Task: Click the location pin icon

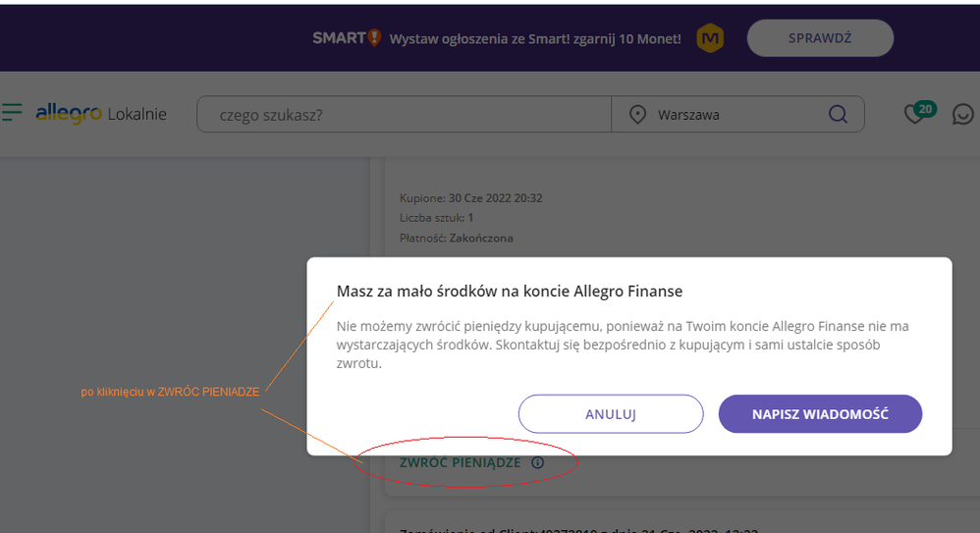Action: coord(637,115)
